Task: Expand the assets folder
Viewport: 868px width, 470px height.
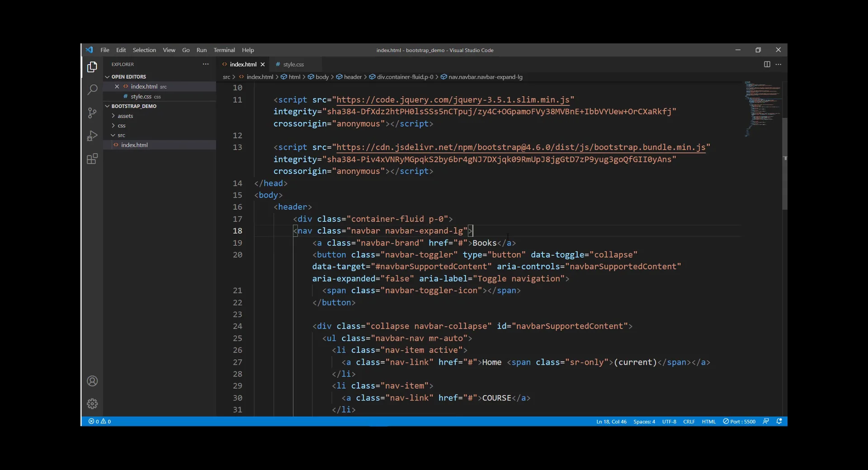Action: coord(125,116)
